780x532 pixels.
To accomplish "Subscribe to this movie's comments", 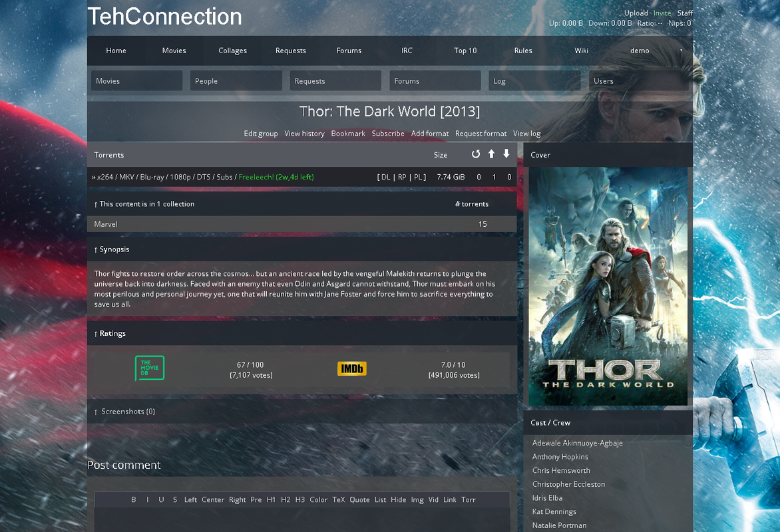I will (x=388, y=133).
